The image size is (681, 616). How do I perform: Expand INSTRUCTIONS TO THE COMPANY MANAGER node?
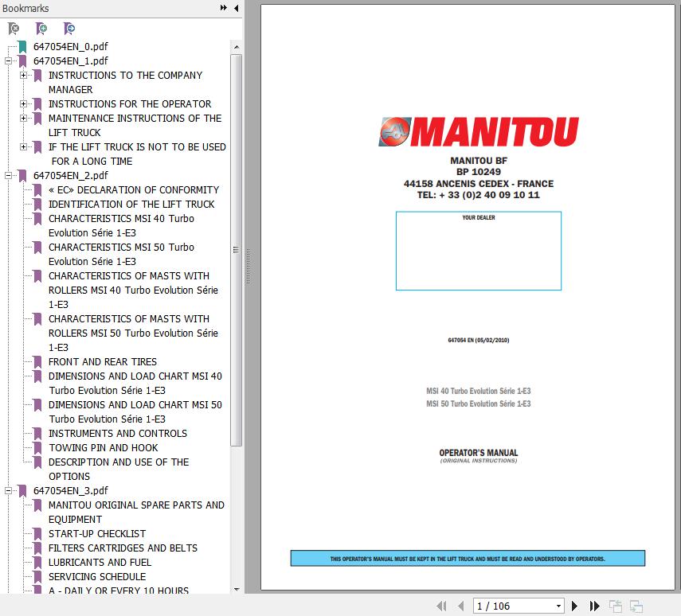pos(23,75)
